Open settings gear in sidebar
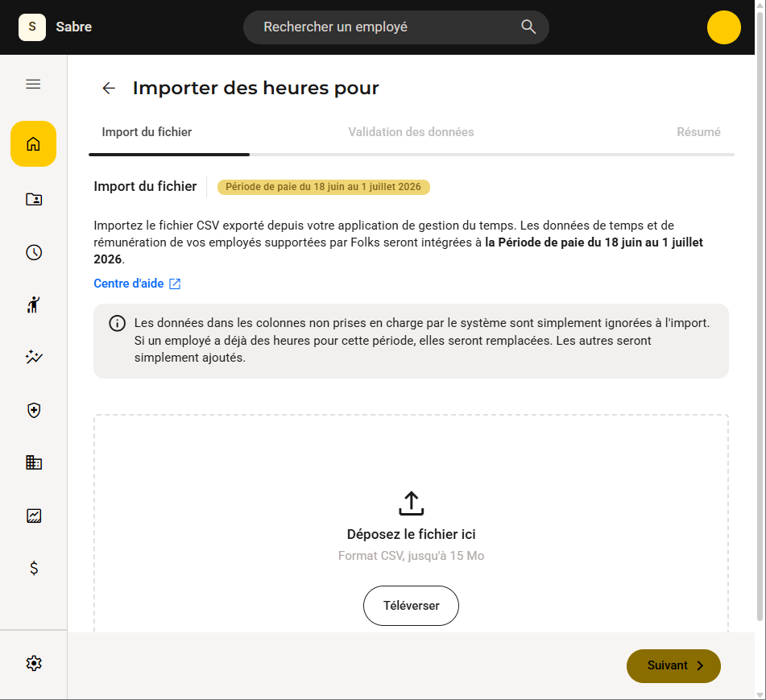Image resolution: width=766 pixels, height=700 pixels. [x=34, y=664]
